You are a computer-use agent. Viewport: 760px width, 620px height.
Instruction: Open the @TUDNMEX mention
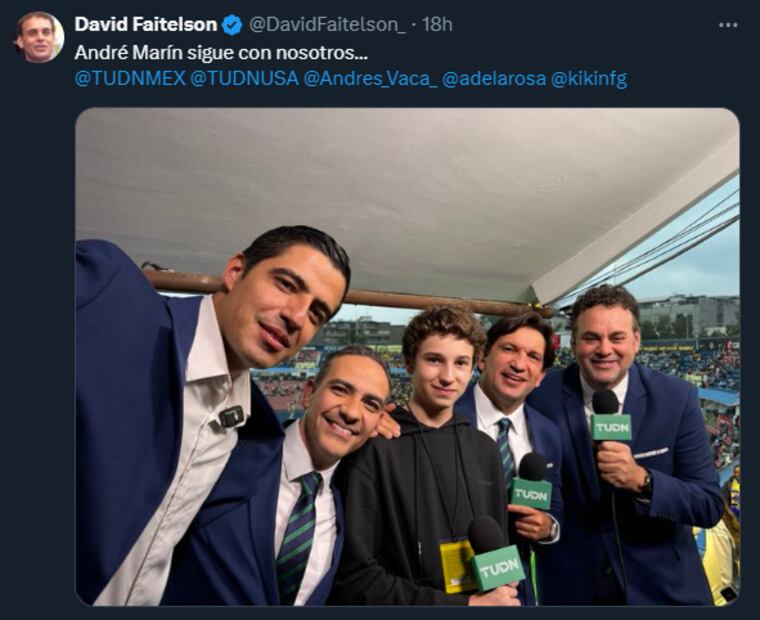[x=130, y=79]
